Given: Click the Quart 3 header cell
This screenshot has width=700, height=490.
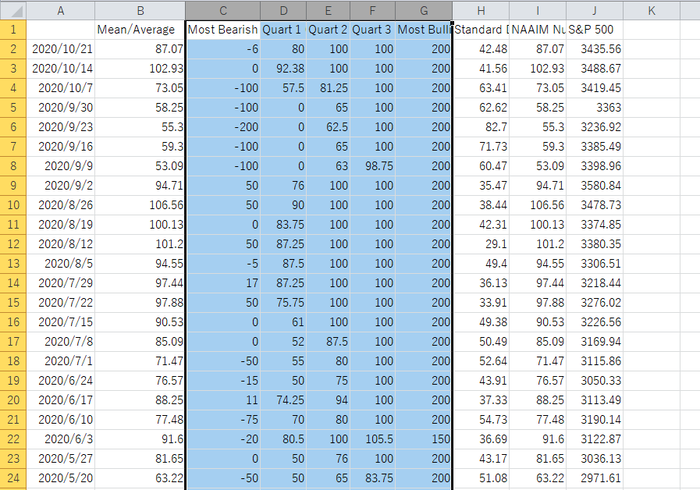Looking at the screenshot, I should [373, 29].
